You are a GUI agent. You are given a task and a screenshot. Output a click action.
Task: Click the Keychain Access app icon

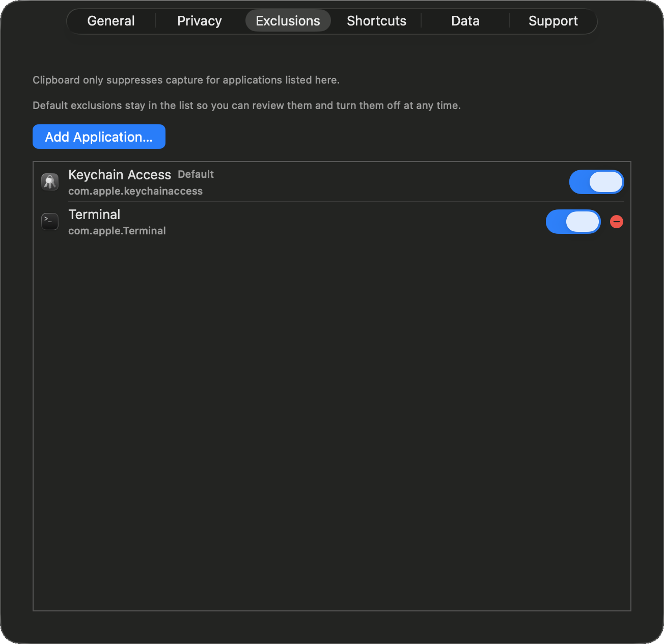pos(50,182)
